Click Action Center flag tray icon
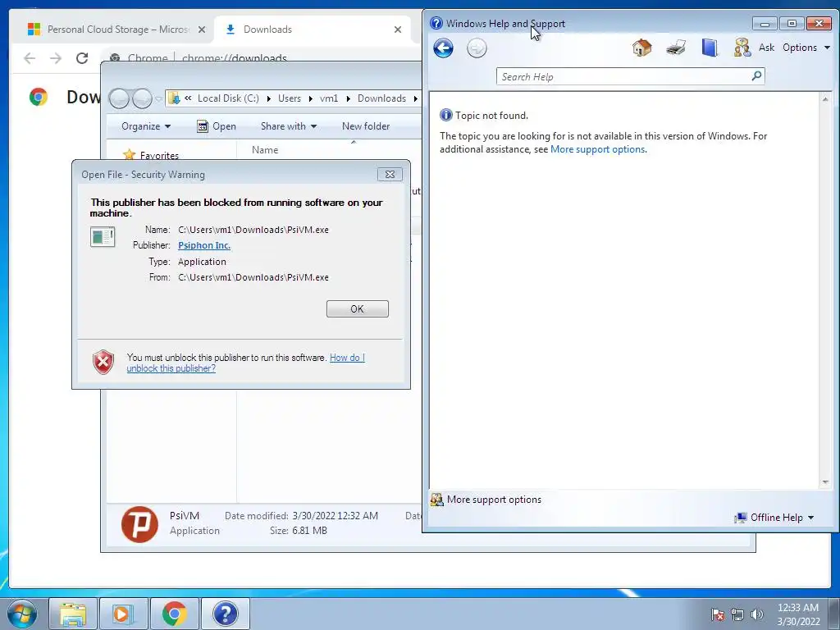840x630 pixels. click(718, 614)
